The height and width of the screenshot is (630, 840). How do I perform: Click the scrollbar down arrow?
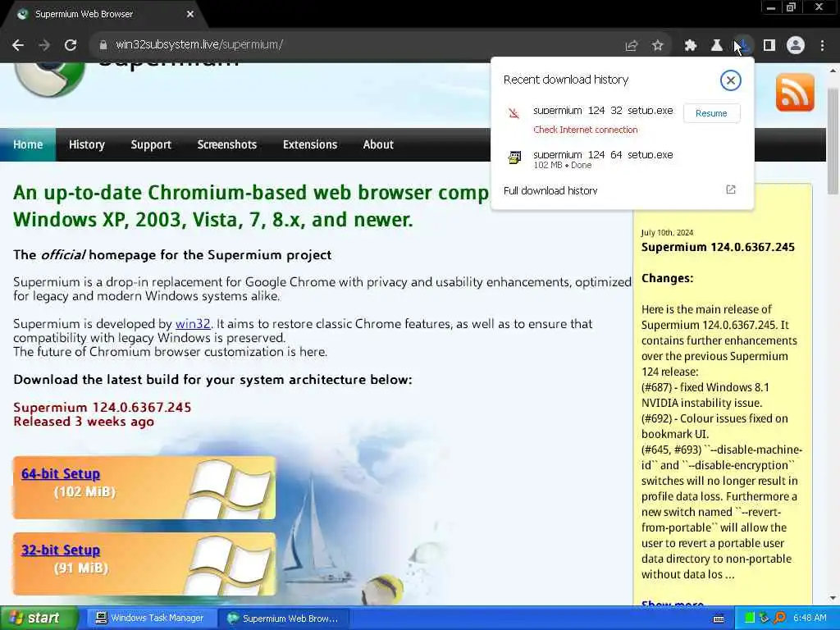[833, 598]
